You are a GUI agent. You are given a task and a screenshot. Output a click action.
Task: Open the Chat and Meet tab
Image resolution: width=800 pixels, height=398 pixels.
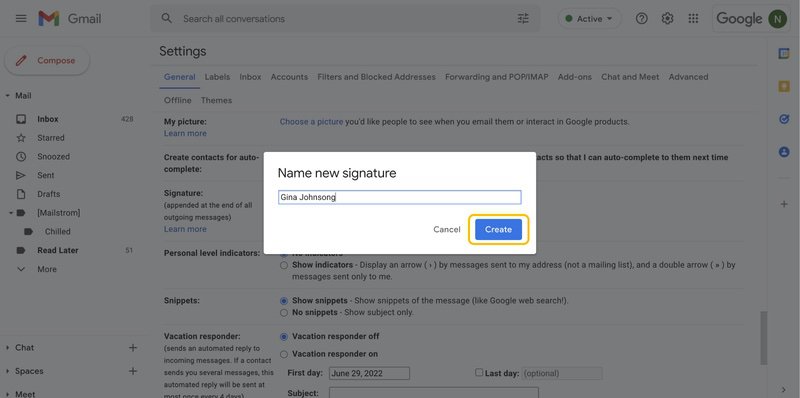tap(630, 77)
